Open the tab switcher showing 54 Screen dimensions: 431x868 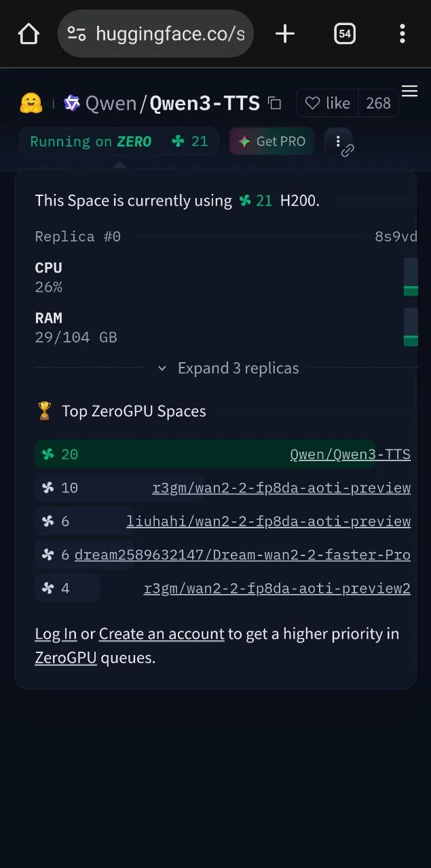(345, 33)
